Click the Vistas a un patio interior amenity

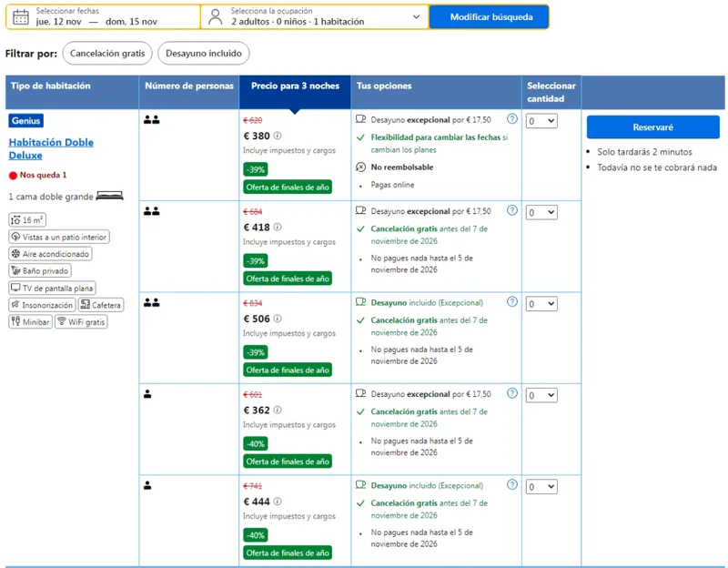(59, 237)
